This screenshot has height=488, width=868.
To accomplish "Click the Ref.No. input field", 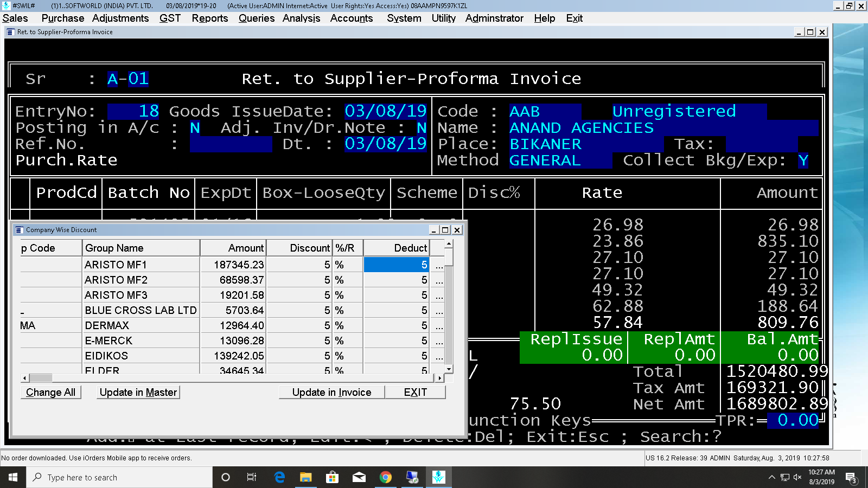I will click(231, 144).
